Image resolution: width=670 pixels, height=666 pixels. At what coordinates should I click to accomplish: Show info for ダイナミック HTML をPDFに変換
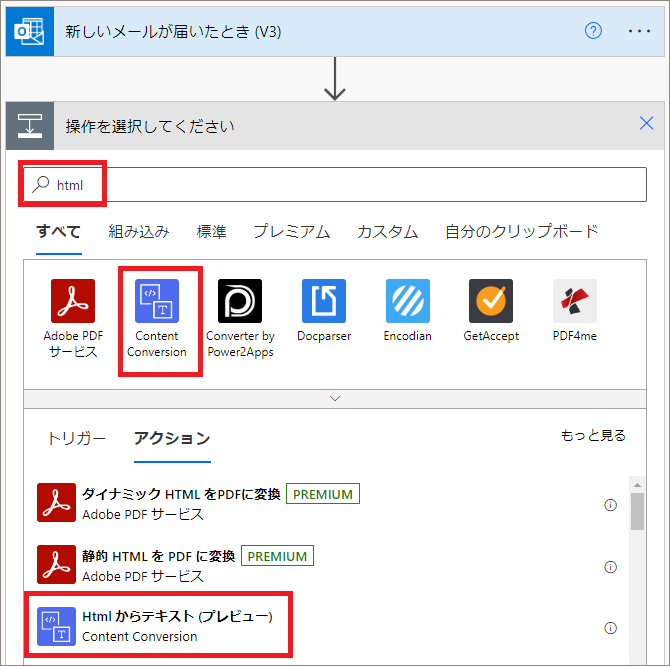click(610, 505)
